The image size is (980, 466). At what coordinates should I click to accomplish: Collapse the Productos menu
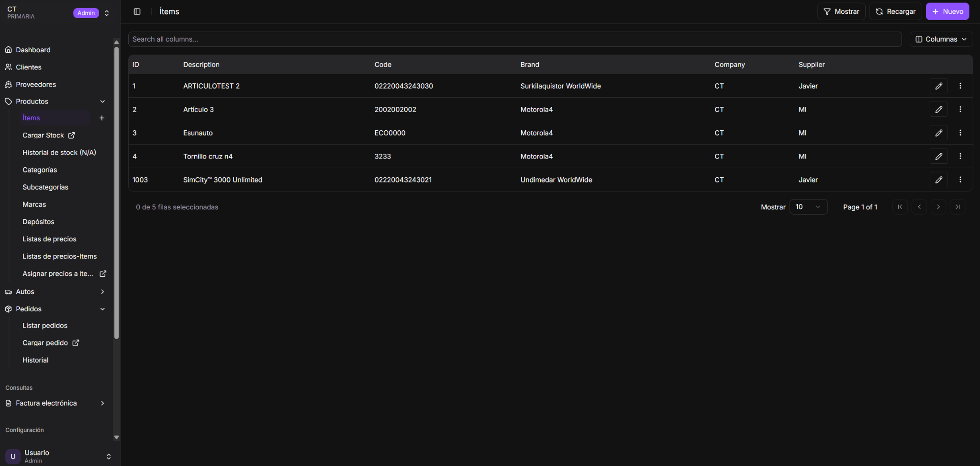click(102, 102)
